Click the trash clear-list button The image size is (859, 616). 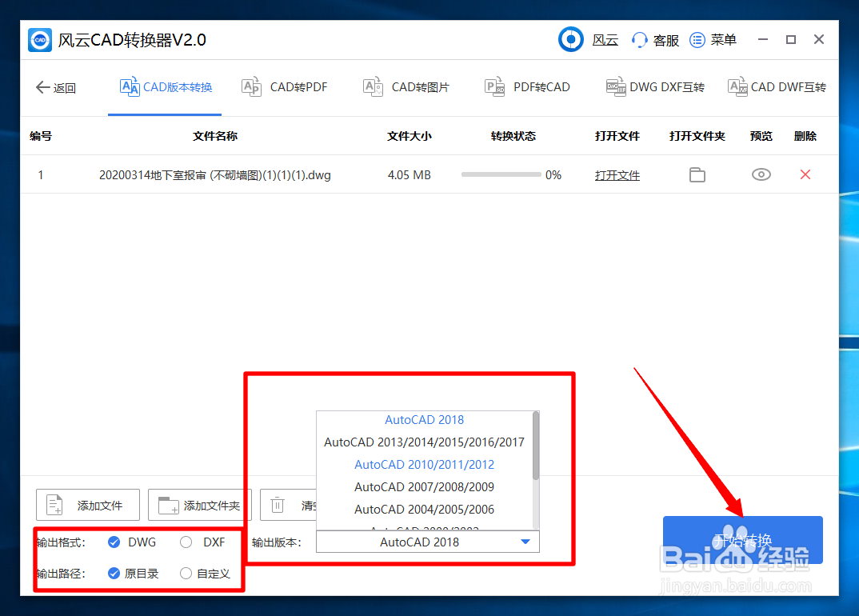click(288, 505)
